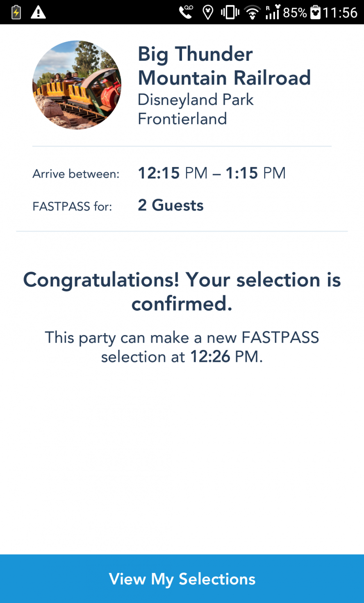The image size is (364, 603).
Task: Tap the Mickey location pin icon
Action: point(208,12)
